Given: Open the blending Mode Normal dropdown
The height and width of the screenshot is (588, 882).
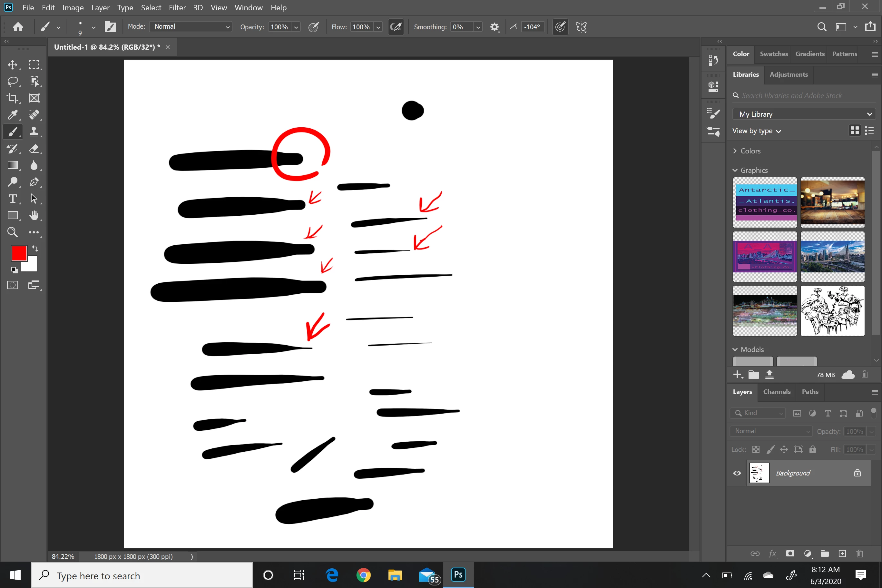Looking at the screenshot, I should point(191,27).
